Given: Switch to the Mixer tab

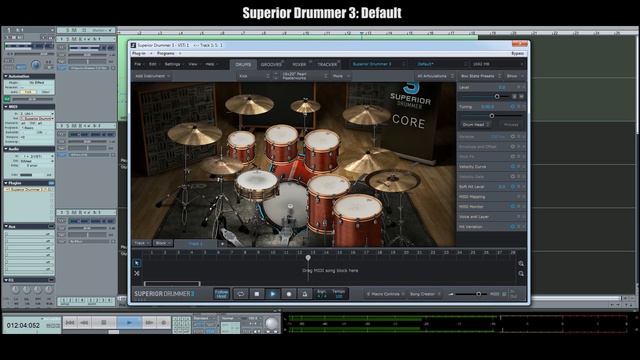Looking at the screenshot, I should point(300,64).
